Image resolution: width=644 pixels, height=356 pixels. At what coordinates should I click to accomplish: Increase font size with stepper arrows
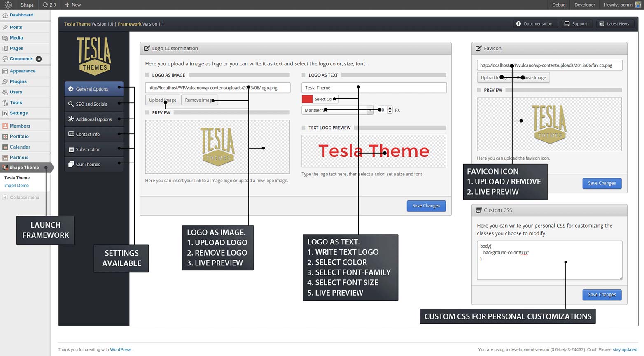(390, 108)
